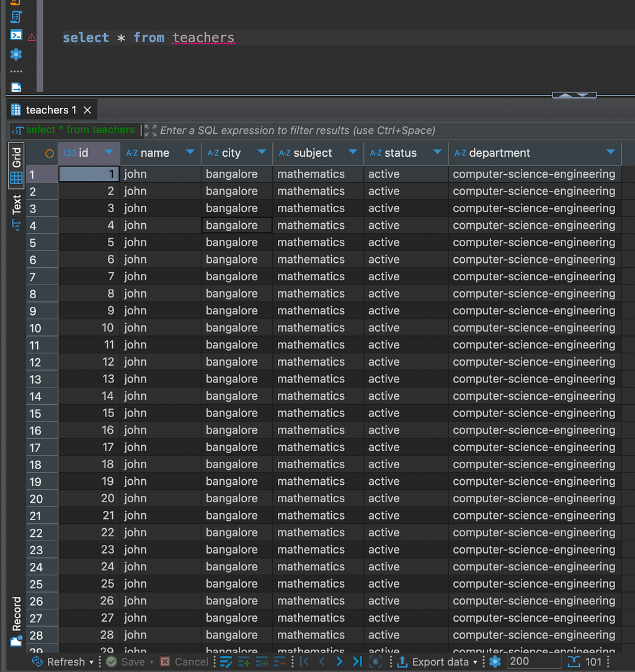The width and height of the screenshot is (635, 672).
Task: Select row header number 10
Action: pos(42,329)
